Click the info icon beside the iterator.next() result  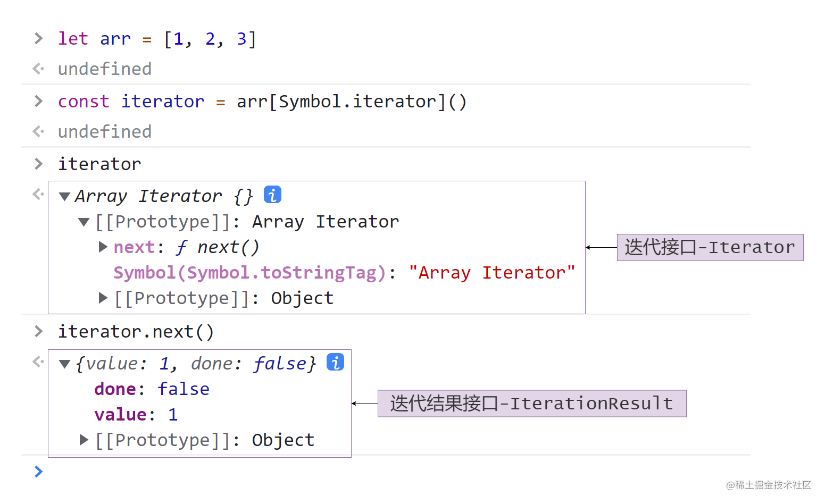pyautogui.click(x=335, y=362)
